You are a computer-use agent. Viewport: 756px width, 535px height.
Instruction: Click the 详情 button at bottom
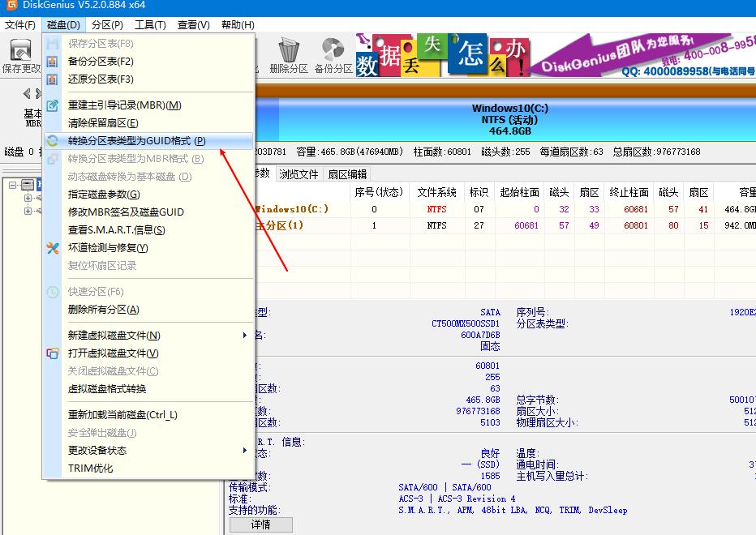260,524
